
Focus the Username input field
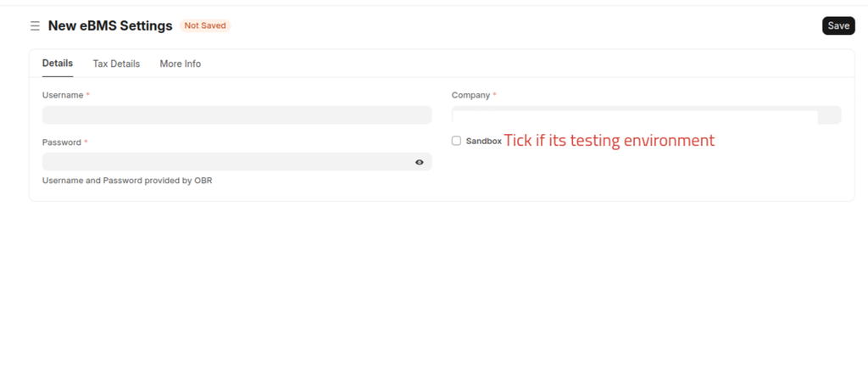[237, 114]
